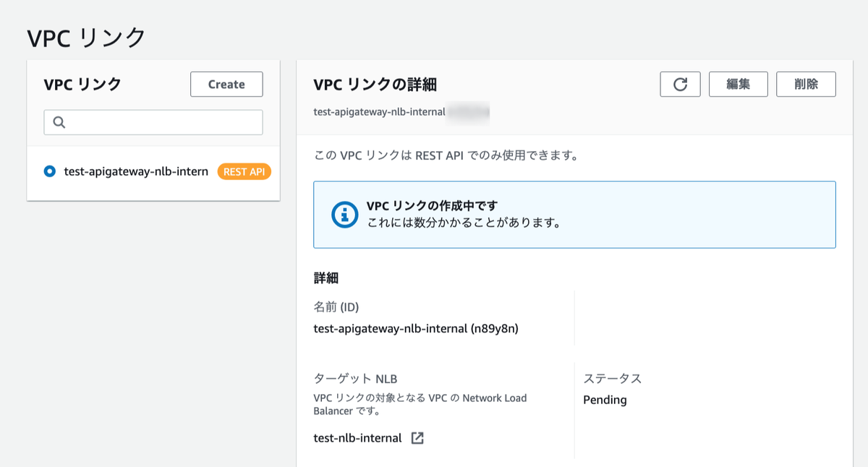The width and height of the screenshot is (868, 467).
Task: Click the circular refresh arrow icon
Action: pos(679,84)
